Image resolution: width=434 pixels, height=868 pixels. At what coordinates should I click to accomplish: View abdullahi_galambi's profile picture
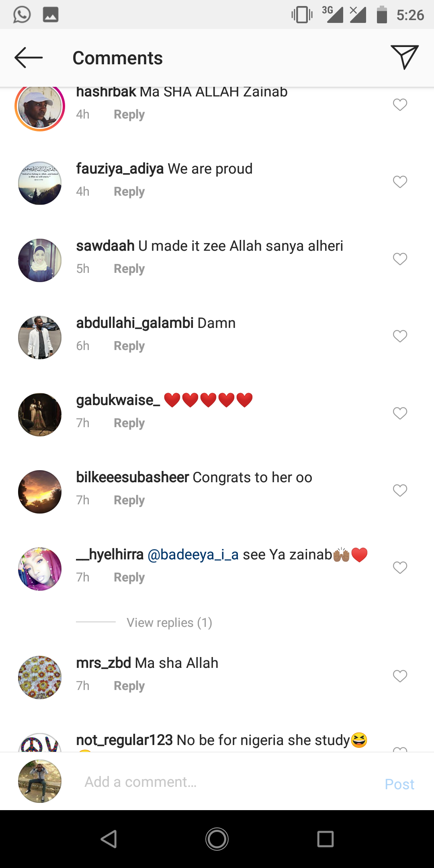[40, 338]
